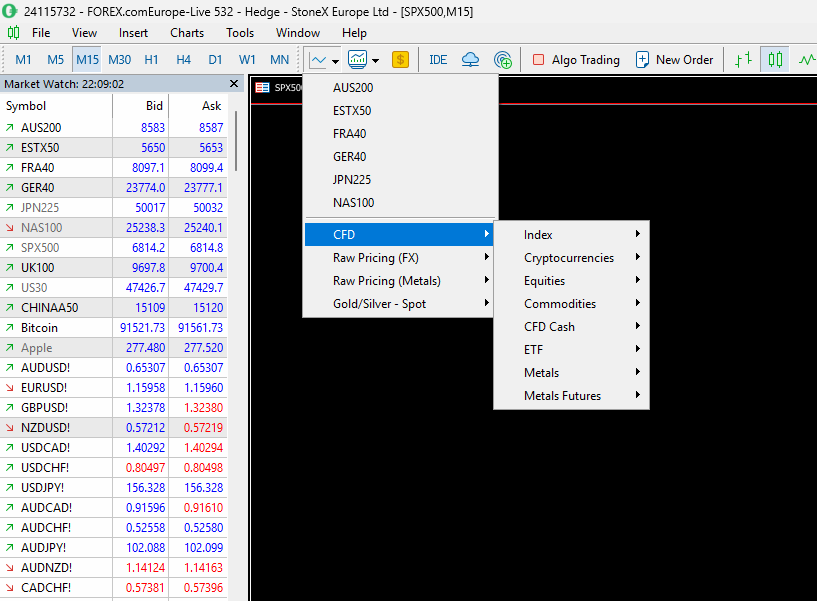This screenshot has width=817, height=601.
Task: Click the gold dollar-sign icon
Action: point(400,60)
